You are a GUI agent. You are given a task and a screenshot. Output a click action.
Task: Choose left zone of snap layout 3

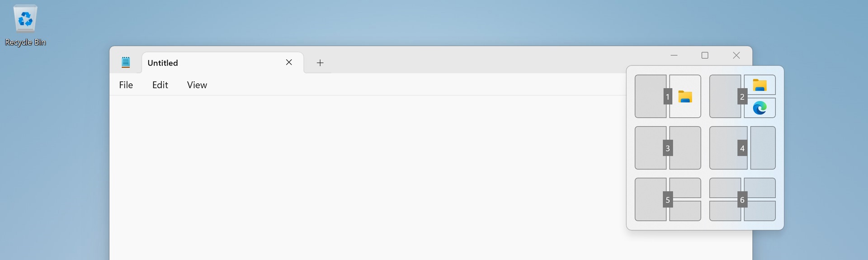[651, 148]
